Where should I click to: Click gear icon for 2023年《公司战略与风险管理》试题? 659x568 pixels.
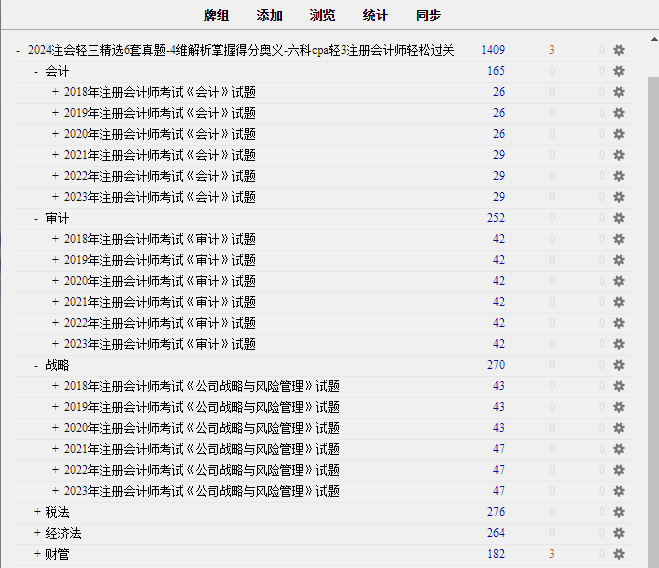pyautogui.click(x=619, y=491)
